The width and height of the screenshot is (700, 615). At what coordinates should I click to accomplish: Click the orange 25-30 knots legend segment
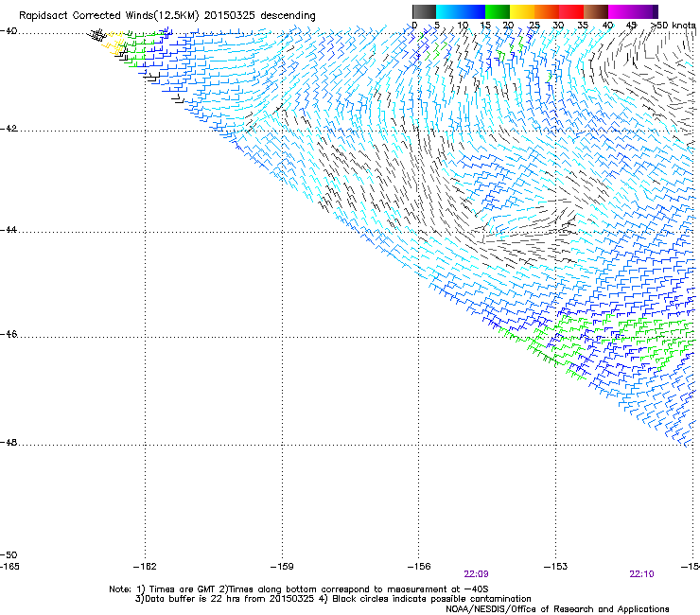point(547,11)
